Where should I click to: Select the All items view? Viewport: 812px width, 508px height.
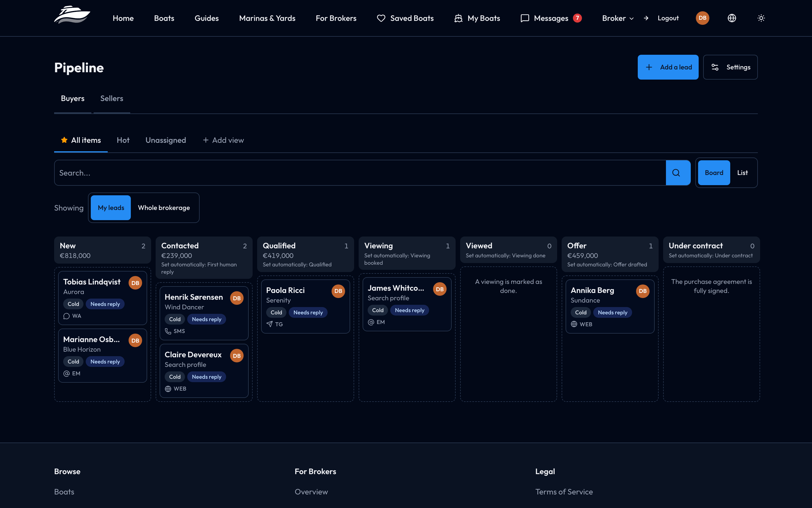pos(81,140)
